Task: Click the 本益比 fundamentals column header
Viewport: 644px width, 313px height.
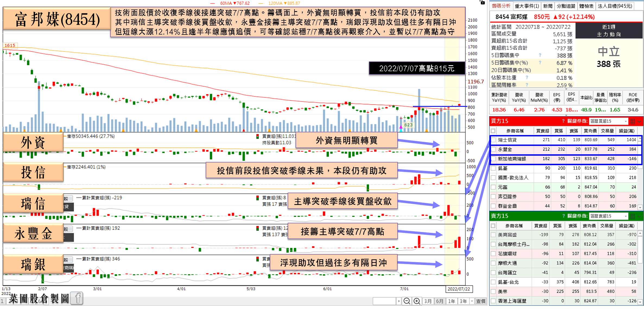Action: pyautogui.click(x=586, y=98)
